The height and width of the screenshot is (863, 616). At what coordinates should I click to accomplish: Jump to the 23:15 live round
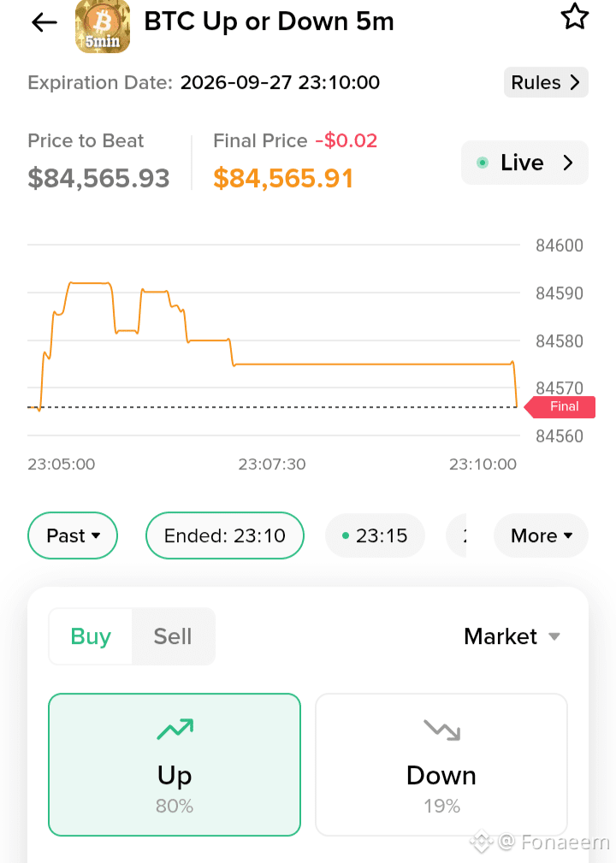coord(375,535)
